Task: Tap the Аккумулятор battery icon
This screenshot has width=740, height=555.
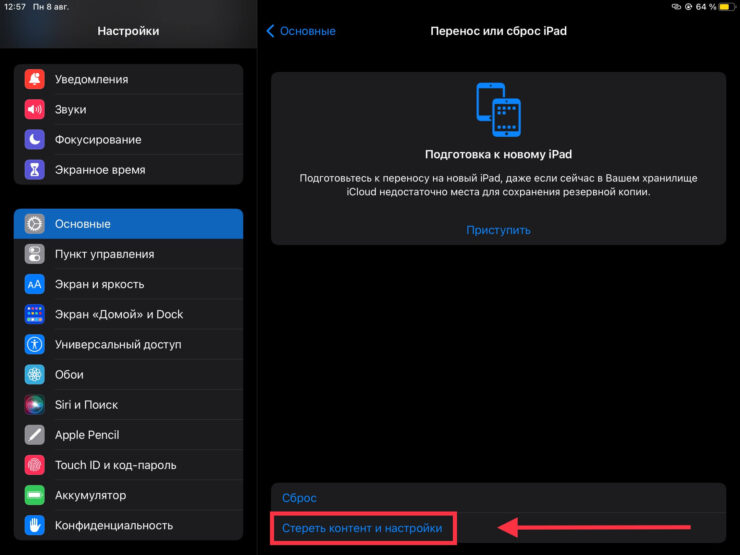Action: [35, 495]
